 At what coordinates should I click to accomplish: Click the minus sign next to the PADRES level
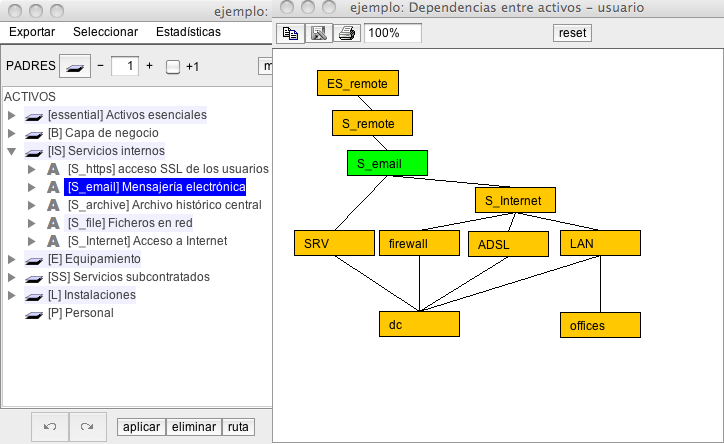point(100,66)
